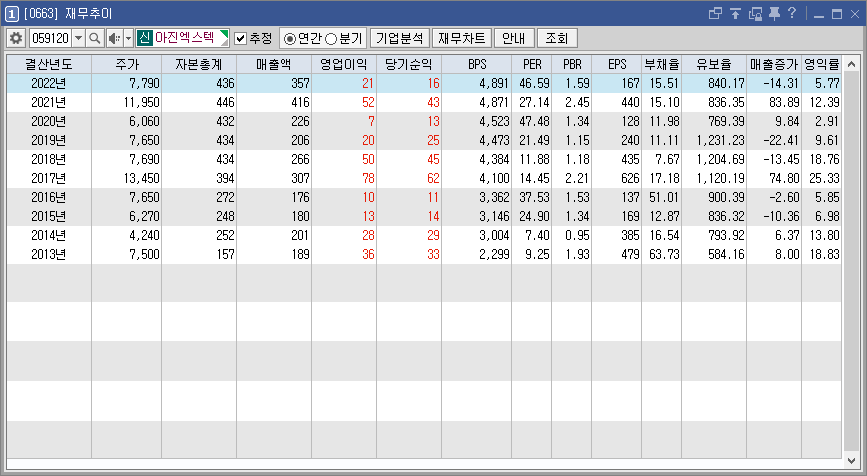Click the 부채율 column header

tap(662, 64)
